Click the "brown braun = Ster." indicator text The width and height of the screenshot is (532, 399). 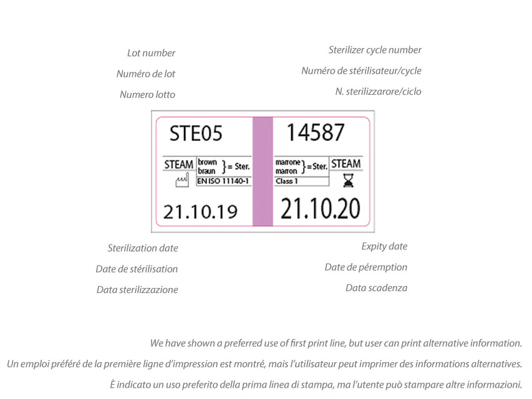click(x=223, y=165)
